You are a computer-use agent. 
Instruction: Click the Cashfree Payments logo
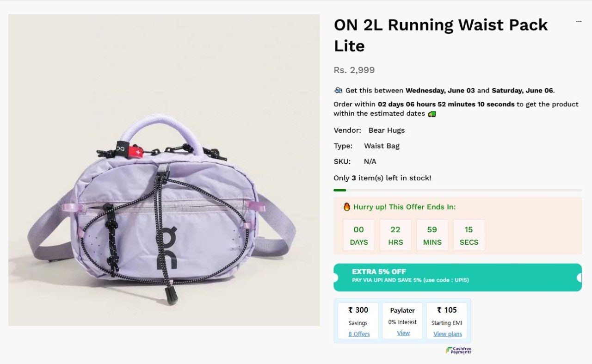click(x=459, y=351)
